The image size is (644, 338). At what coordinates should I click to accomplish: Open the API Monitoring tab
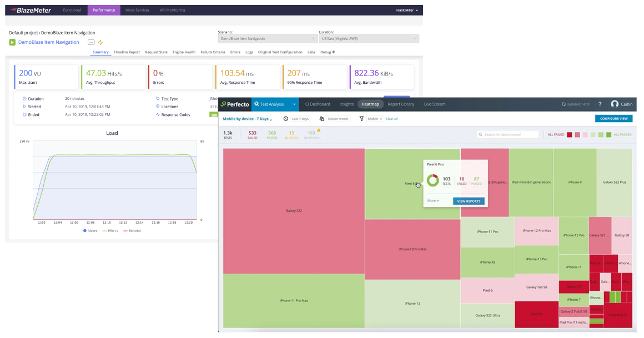173,10
